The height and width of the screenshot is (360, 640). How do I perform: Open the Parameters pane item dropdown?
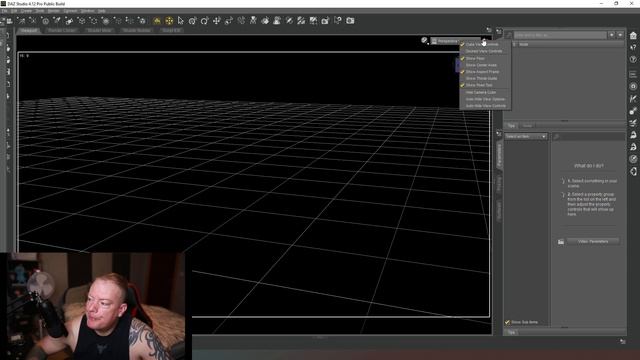pyautogui.click(x=526, y=136)
